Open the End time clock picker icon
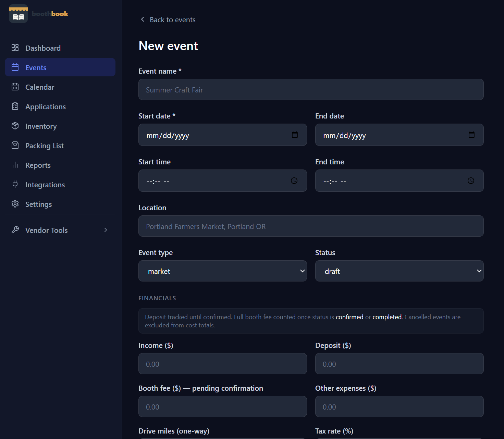Screen dimensions: 504x439 (471, 180)
